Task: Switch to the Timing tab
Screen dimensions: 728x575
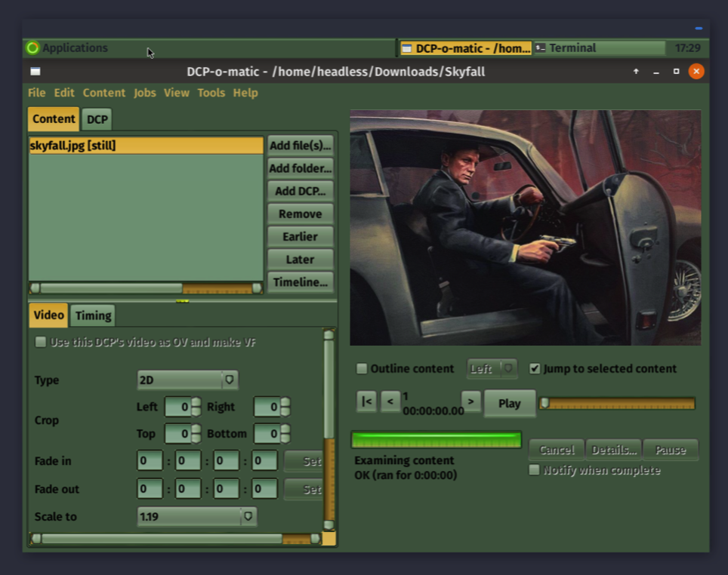Action: (94, 315)
